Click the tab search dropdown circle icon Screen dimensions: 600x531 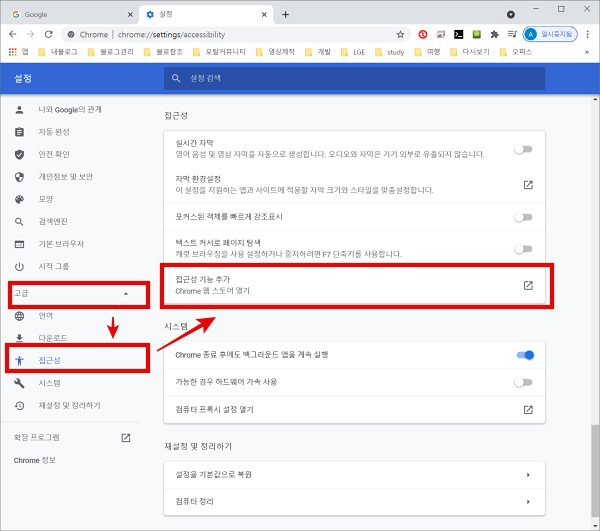510,15
